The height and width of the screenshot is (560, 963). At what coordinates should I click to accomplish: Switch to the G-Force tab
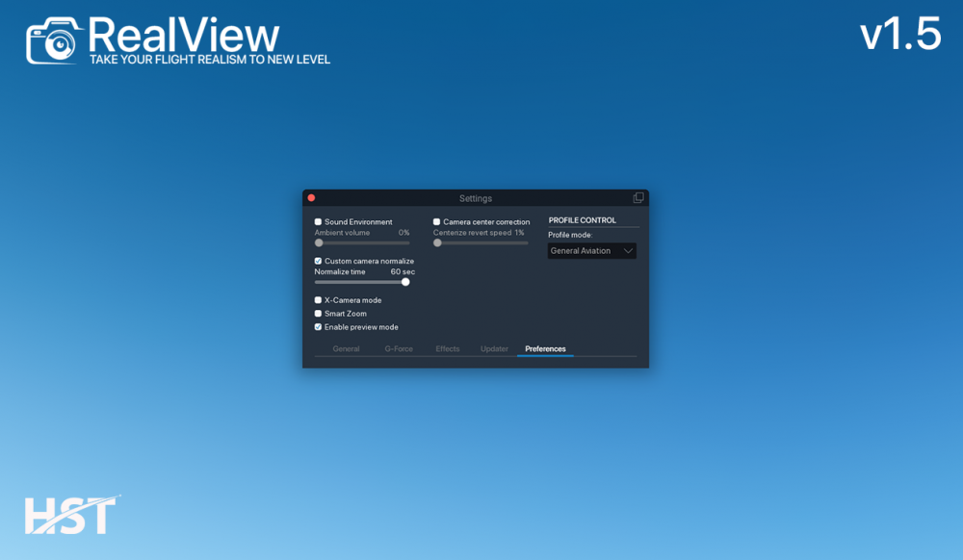click(x=399, y=349)
